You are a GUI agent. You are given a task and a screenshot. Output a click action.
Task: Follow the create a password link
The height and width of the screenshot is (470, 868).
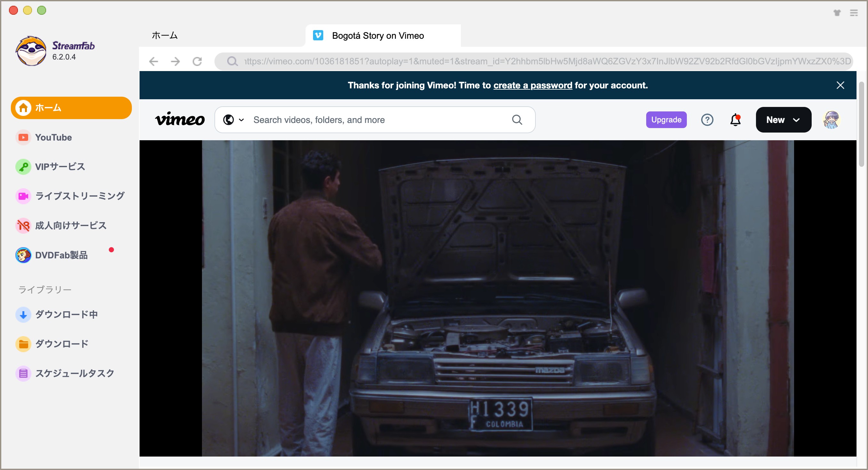[532, 85]
